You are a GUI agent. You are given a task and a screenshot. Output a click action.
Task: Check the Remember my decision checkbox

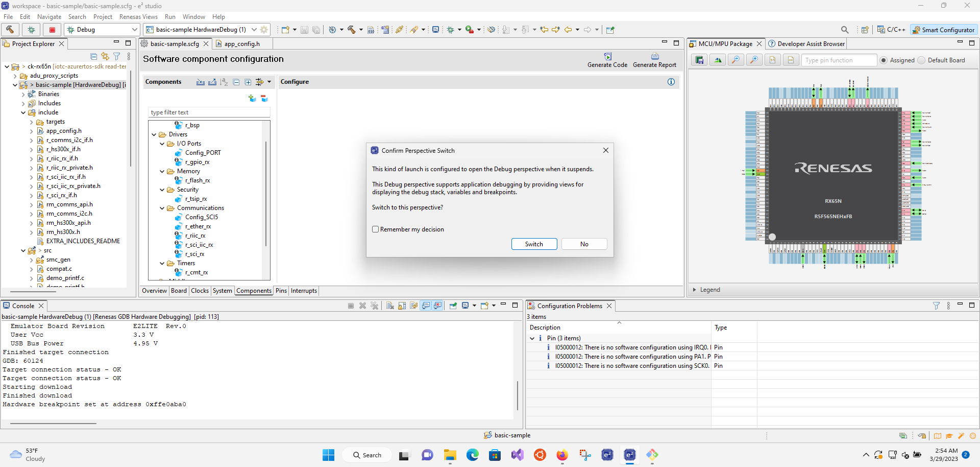point(376,229)
